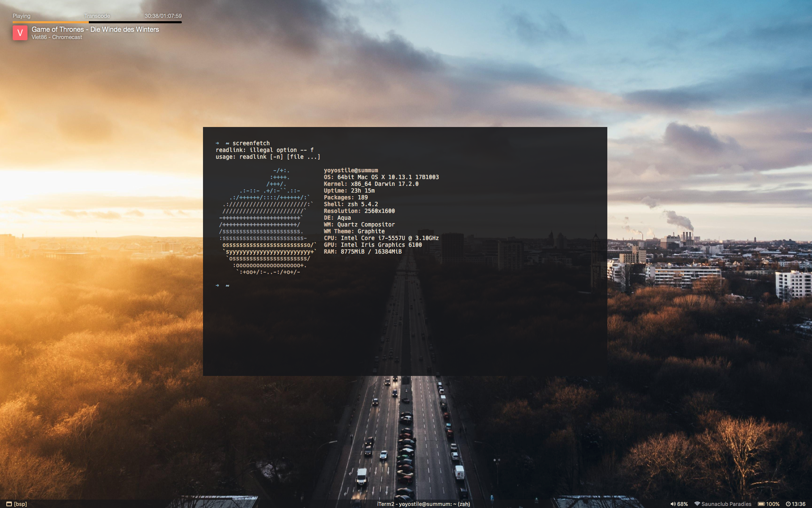
Task: Click the 'CPU: Intel Core i7-5557U' line
Action: pos(381,238)
